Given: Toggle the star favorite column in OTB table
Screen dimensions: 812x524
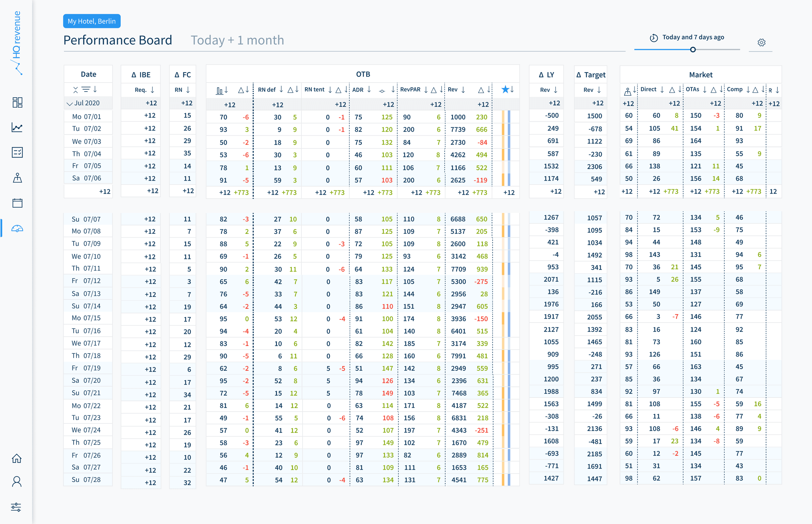Looking at the screenshot, I should [x=505, y=89].
